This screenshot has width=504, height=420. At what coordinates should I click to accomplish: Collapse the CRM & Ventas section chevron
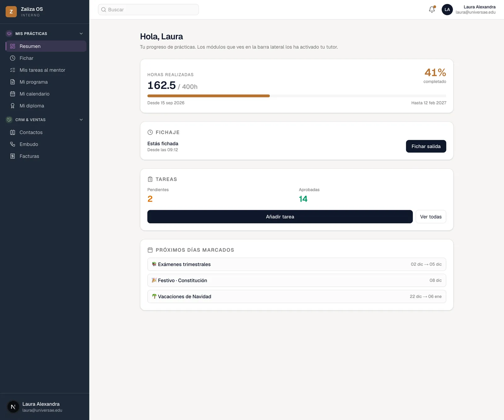(x=81, y=120)
